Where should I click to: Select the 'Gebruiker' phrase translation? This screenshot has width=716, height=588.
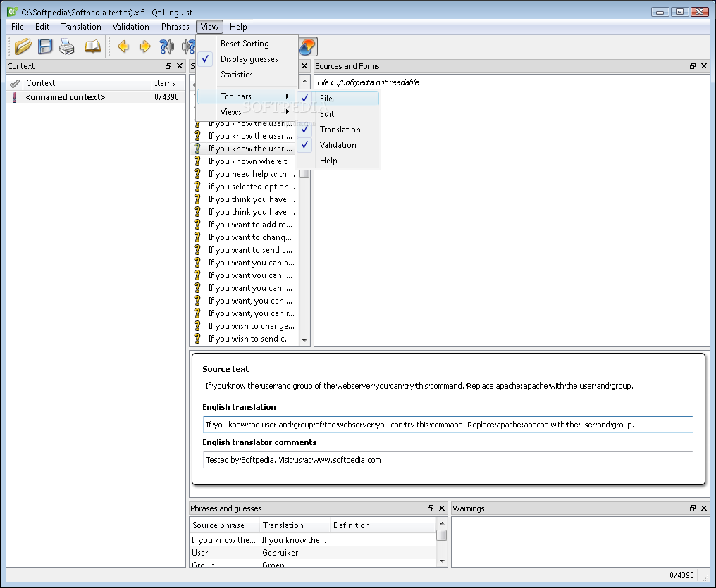[280, 552]
